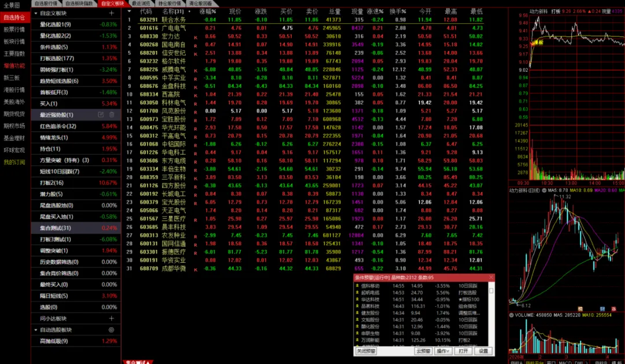Click the 集合测试 tab at bottom of table
Screen dimensions: 625x364
click(x=138, y=362)
